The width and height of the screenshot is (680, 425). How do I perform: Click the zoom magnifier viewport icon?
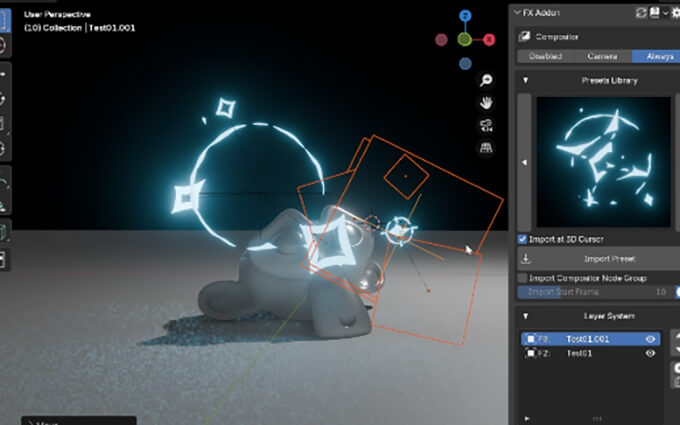pyautogui.click(x=486, y=80)
